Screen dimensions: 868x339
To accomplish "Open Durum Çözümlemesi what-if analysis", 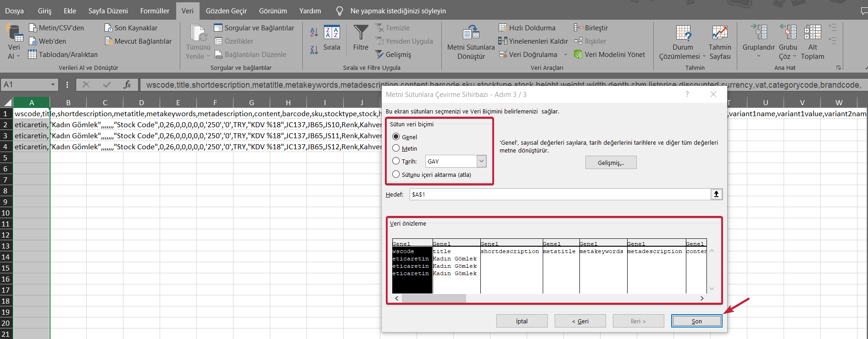I will (x=683, y=42).
